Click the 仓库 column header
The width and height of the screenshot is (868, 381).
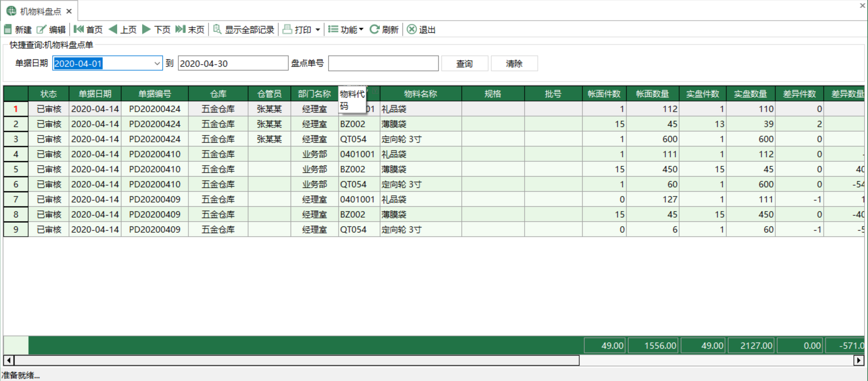point(218,94)
